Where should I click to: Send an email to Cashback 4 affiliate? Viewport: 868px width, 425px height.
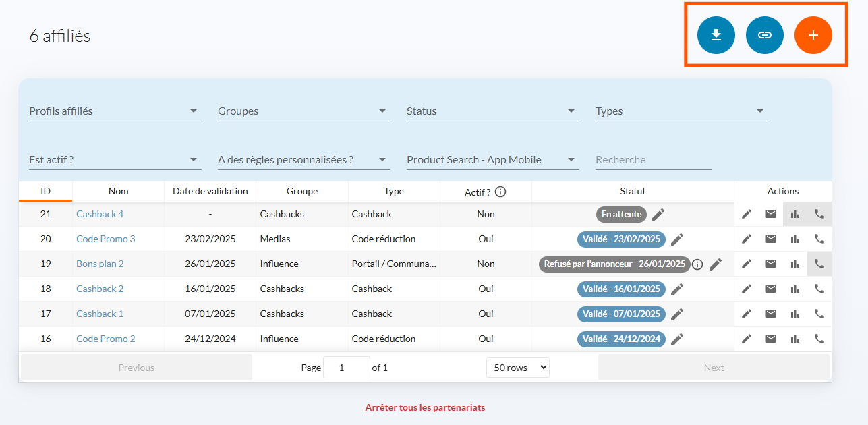tap(771, 214)
